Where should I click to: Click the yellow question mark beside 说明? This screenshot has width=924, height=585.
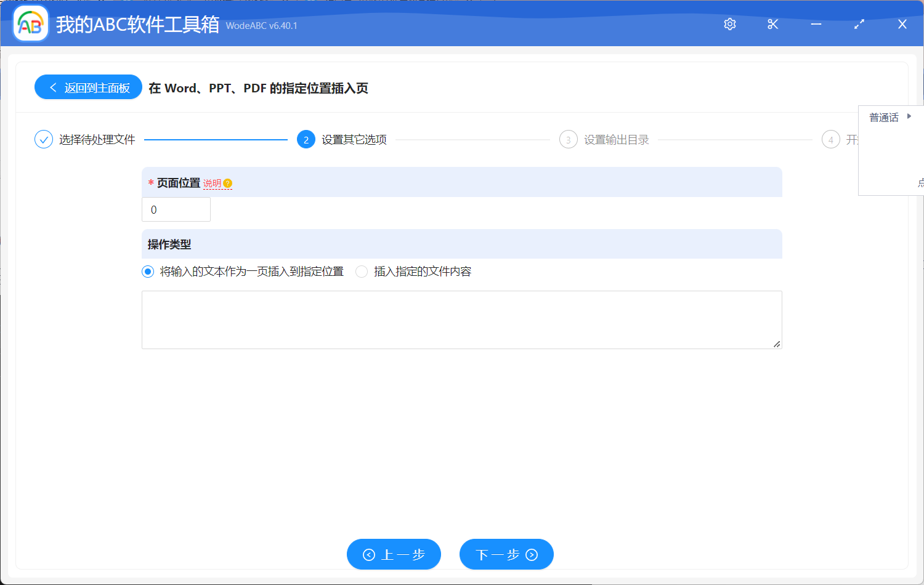tap(227, 182)
